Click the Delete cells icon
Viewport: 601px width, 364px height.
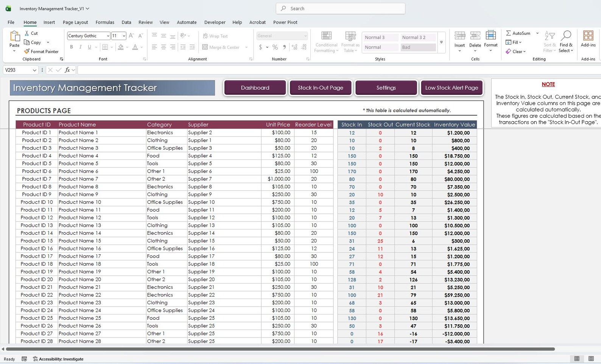(475, 36)
